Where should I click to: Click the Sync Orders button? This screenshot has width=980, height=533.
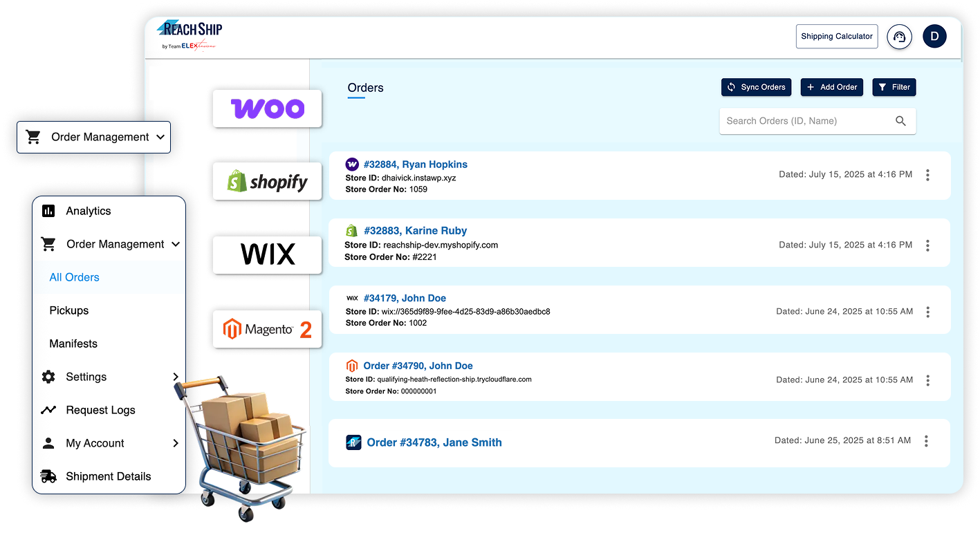click(756, 87)
